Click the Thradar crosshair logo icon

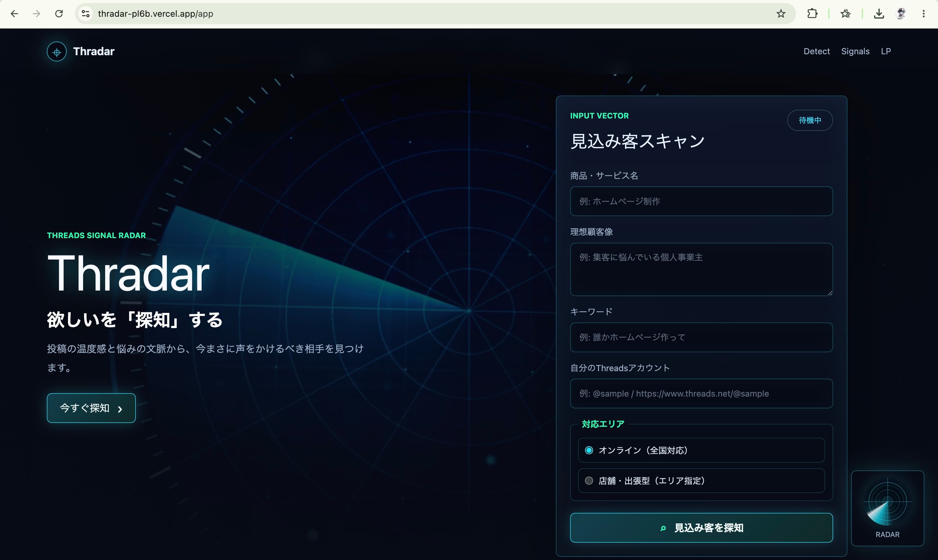57,52
